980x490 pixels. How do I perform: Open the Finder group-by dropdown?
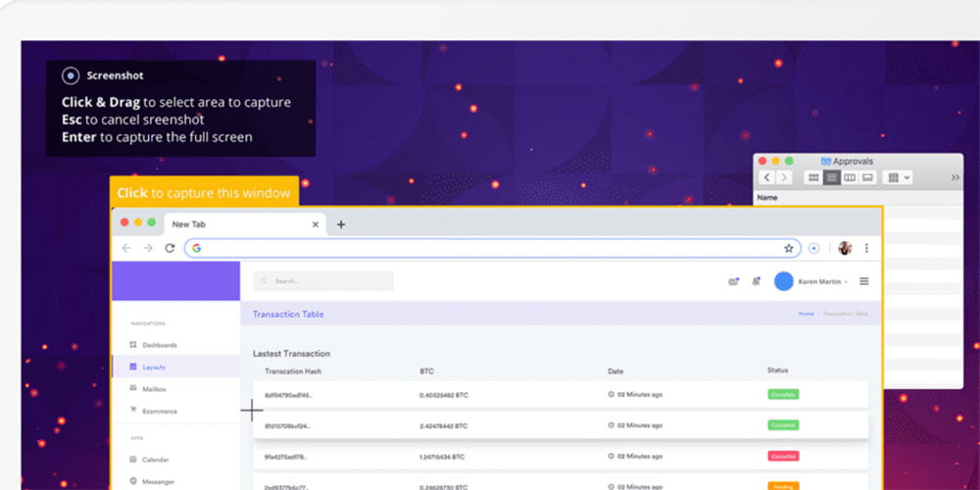click(x=898, y=177)
